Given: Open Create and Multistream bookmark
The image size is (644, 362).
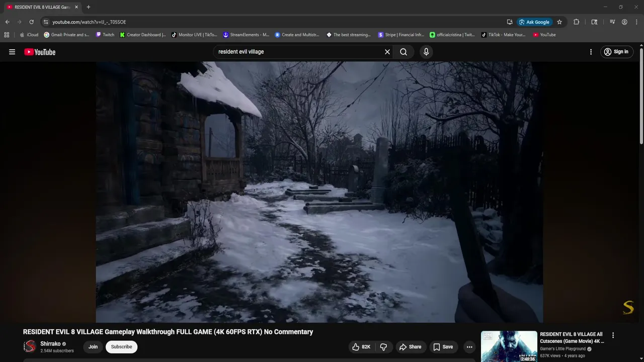Looking at the screenshot, I should (297, 35).
